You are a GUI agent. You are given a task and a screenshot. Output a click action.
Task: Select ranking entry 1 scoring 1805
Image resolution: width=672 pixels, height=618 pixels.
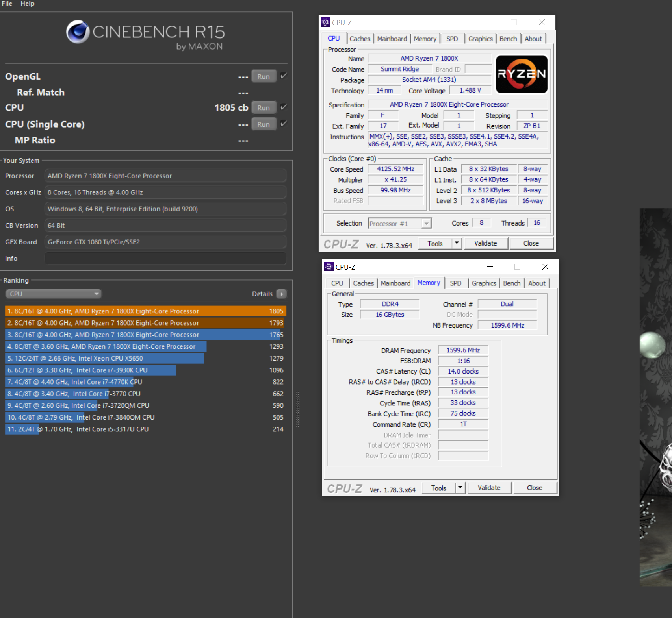click(145, 311)
